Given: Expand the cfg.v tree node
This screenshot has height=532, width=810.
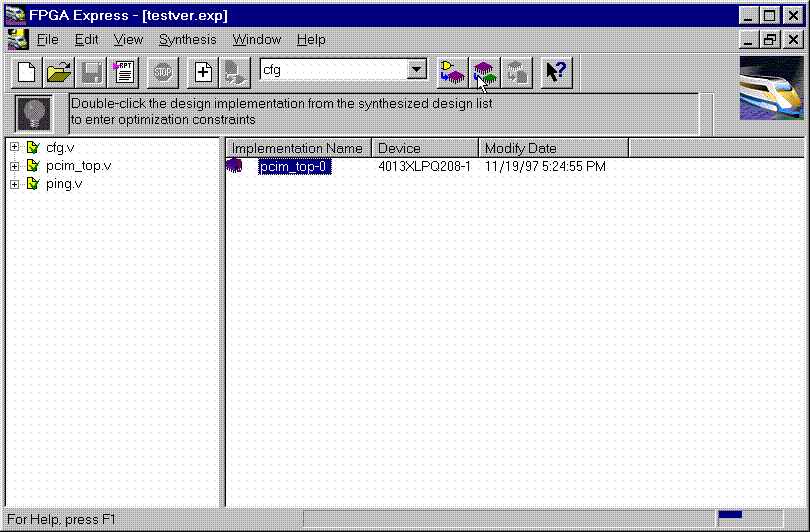Looking at the screenshot, I should [x=14, y=148].
